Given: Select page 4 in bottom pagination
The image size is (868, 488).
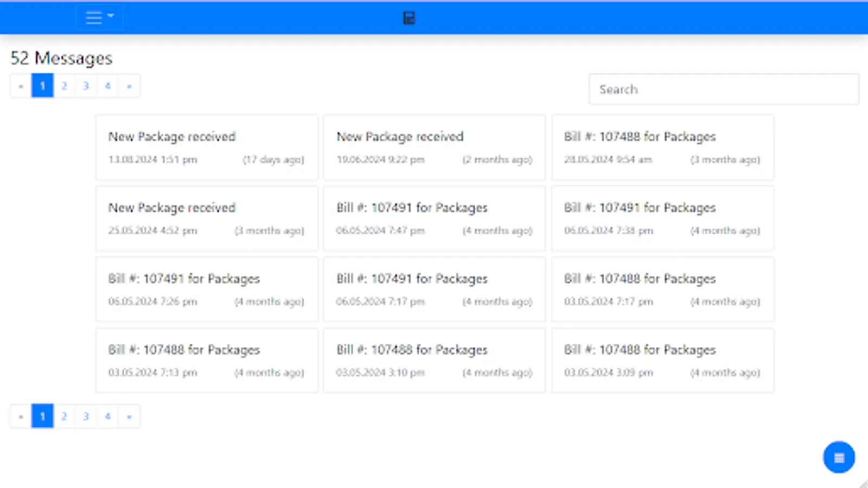Looking at the screenshot, I should coord(107,416).
